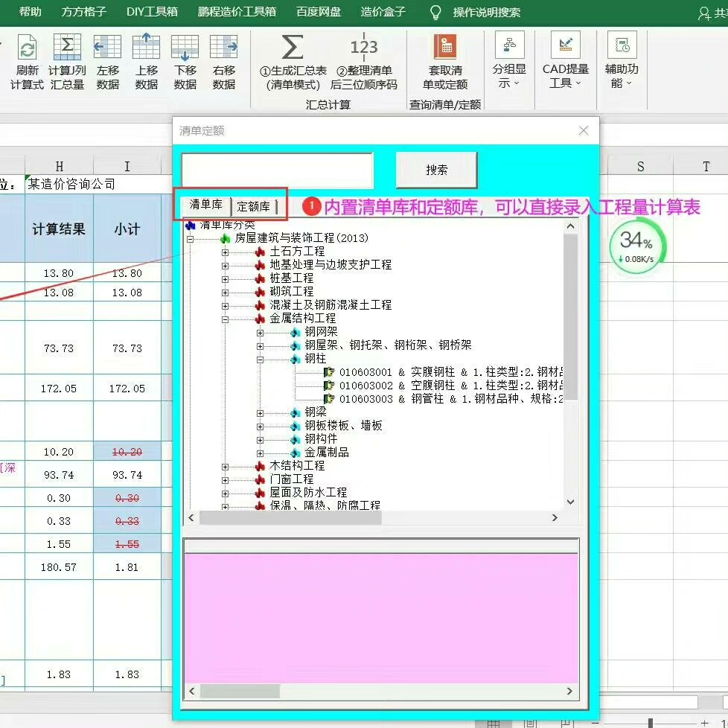
Task: Click the 刷新计算式 refresh icon
Action: click(28, 49)
